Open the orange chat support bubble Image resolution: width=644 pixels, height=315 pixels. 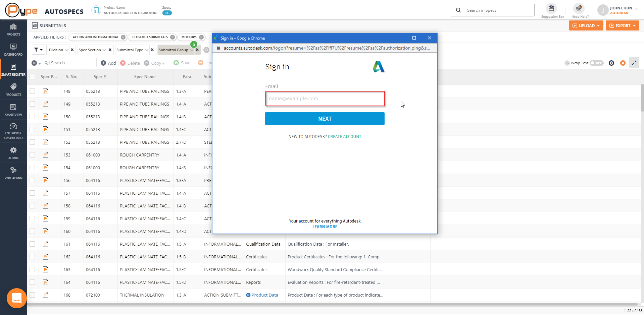click(17, 298)
